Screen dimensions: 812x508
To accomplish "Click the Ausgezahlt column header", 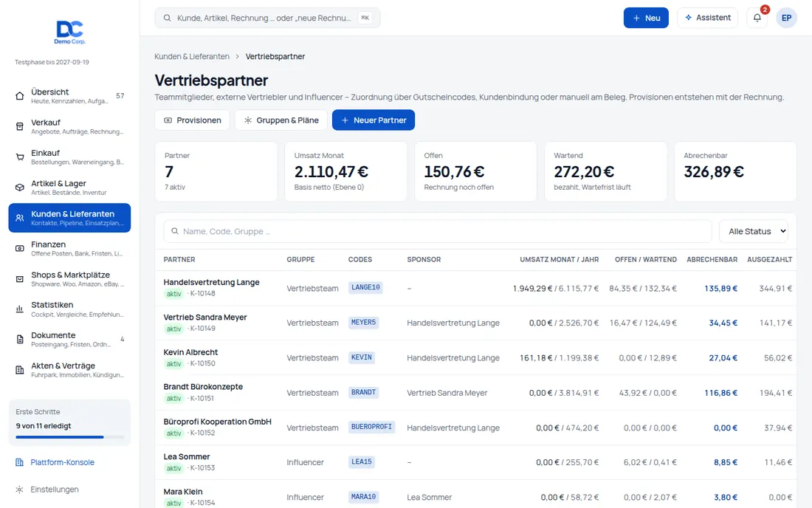I will [769, 259].
